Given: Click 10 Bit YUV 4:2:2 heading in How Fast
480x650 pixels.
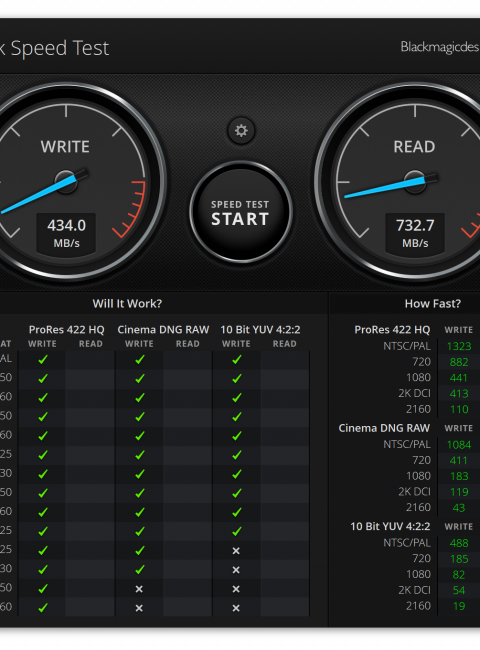Looking at the screenshot, I should click(x=390, y=526).
